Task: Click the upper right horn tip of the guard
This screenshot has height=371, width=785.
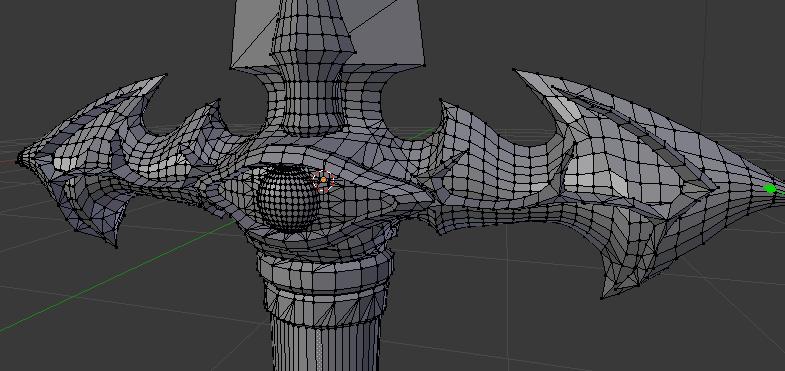Action: [x=515, y=70]
